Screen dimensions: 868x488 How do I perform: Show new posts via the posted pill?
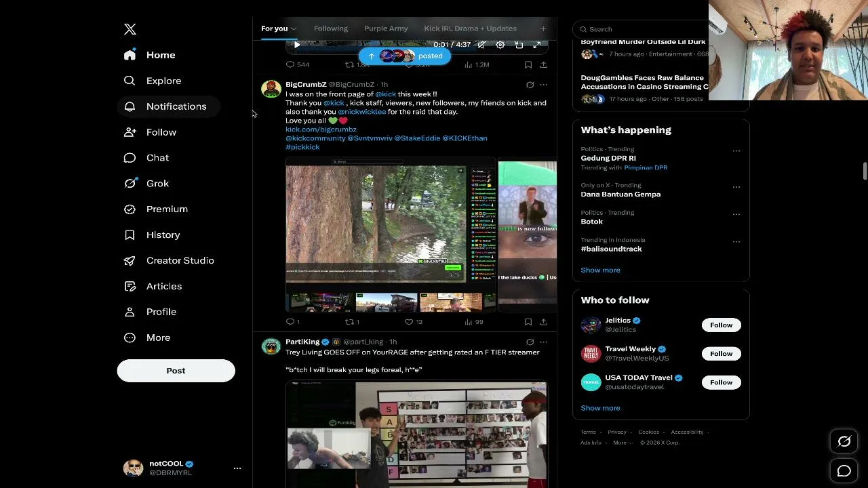coord(405,56)
